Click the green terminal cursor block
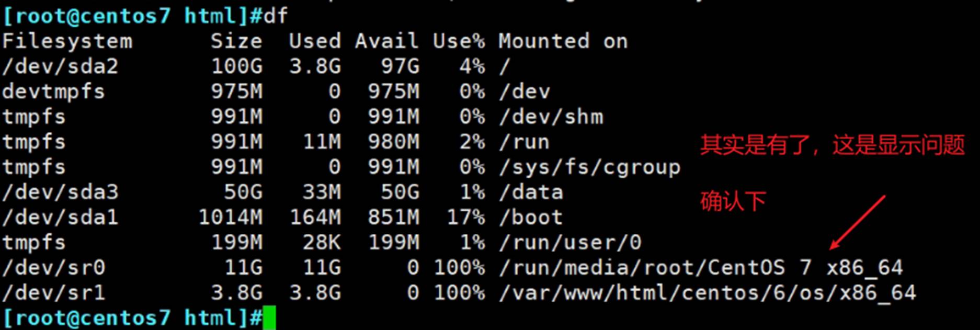The height and width of the screenshot is (330, 980). [x=269, y=318]
